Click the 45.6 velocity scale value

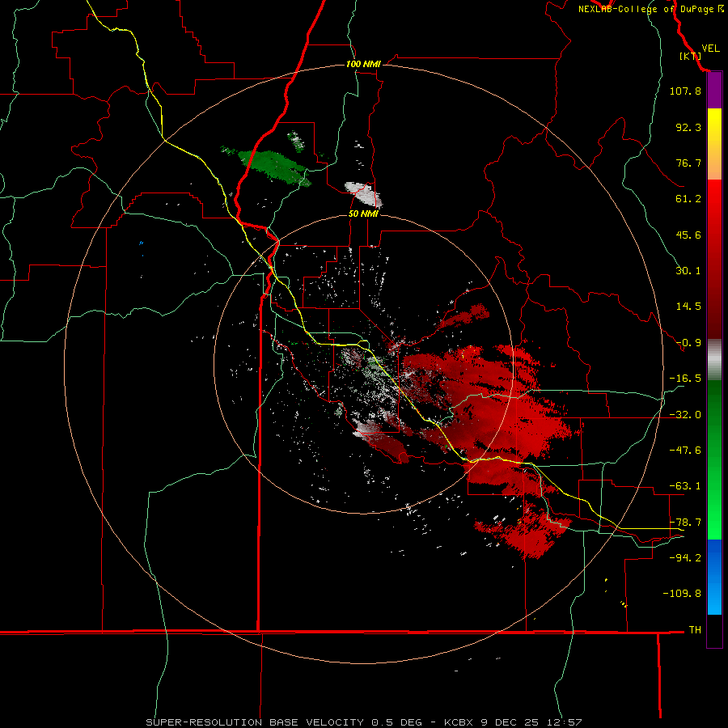coord(688,235)
